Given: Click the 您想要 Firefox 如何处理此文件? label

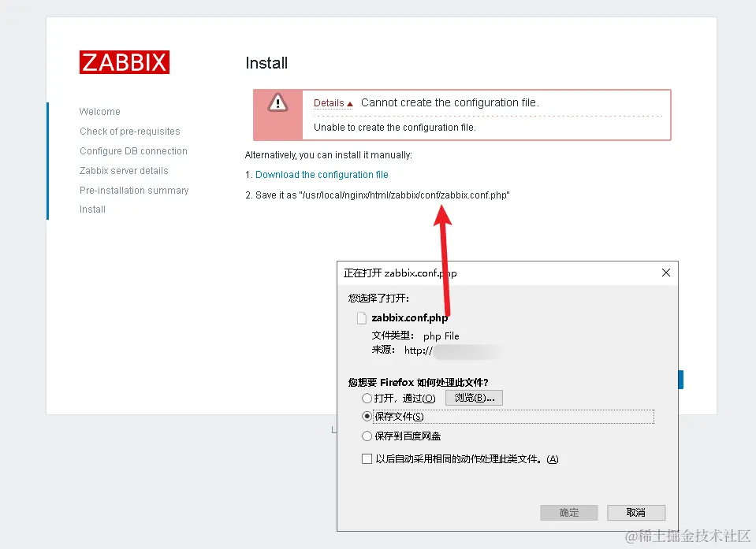Looking at the screenshot, I should coord(418,382).
